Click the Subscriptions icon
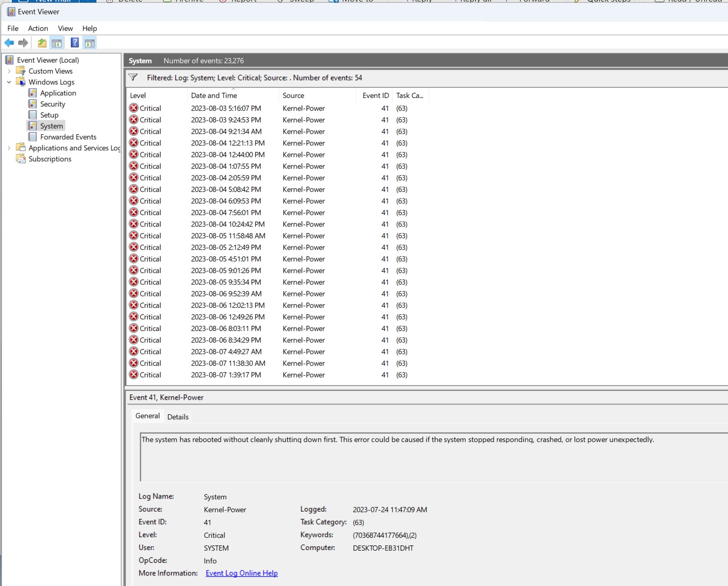Screen dimensions: 728x586 (21, 159)
